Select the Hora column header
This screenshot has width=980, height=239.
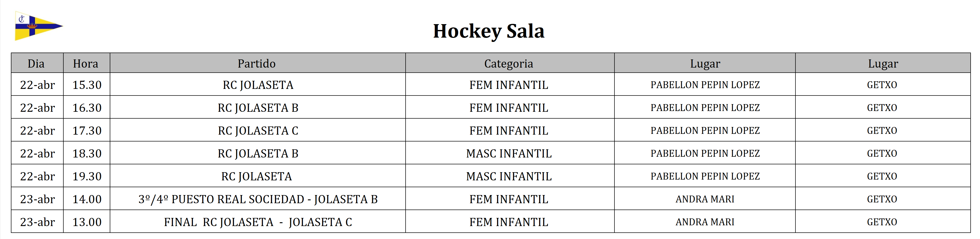point(86,63)
